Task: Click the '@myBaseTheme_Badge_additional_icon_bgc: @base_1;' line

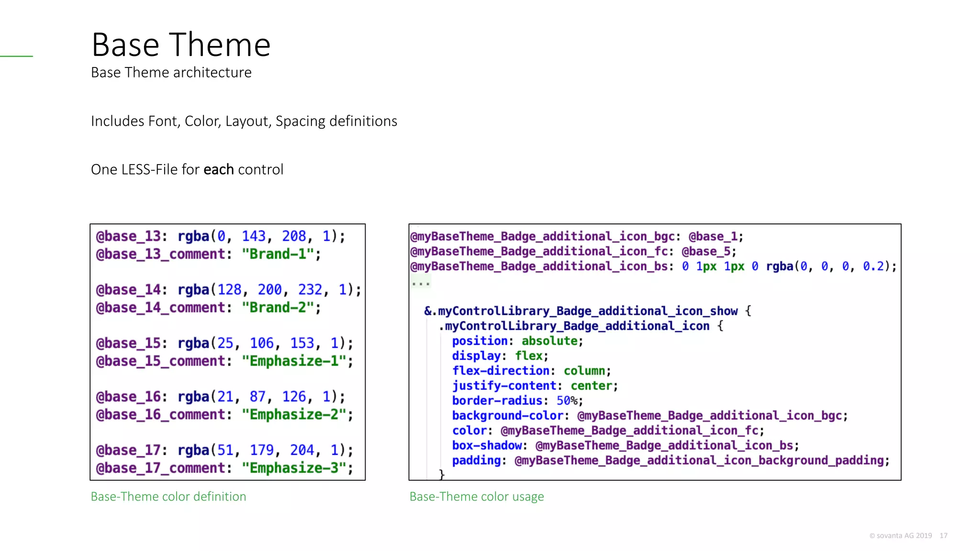Action: tap(577, 237)
